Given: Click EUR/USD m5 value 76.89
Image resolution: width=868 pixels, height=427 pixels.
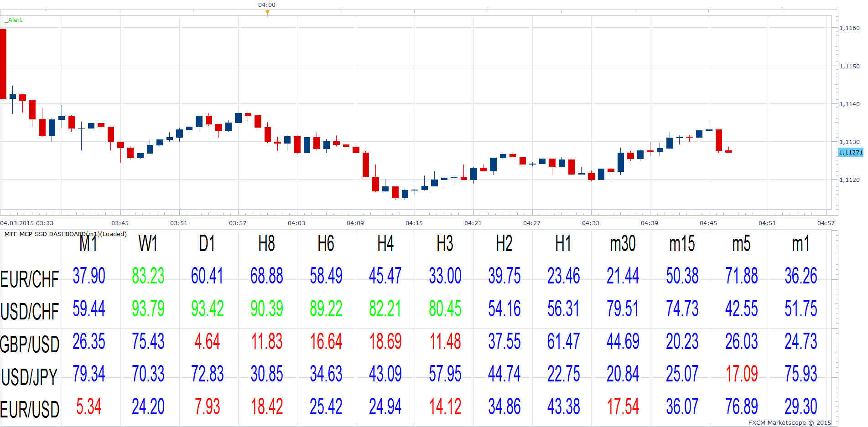Looking at the screenshot, I should [x=742, y=406].
